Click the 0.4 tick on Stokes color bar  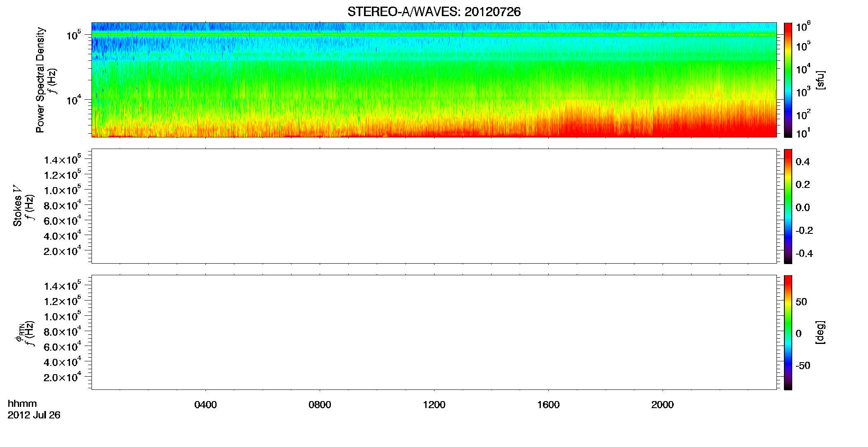[x=803, y=162]
